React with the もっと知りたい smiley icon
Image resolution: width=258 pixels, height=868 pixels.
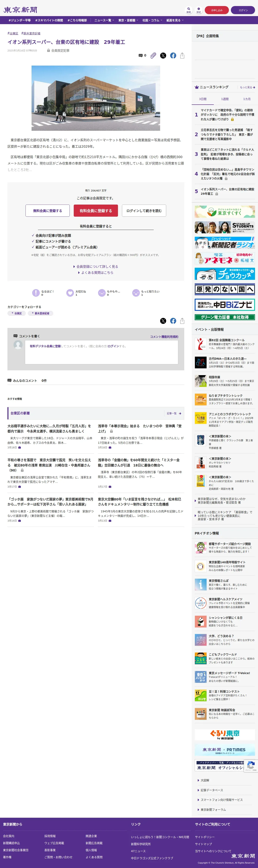pyautogui.click(x=136, y=293)
